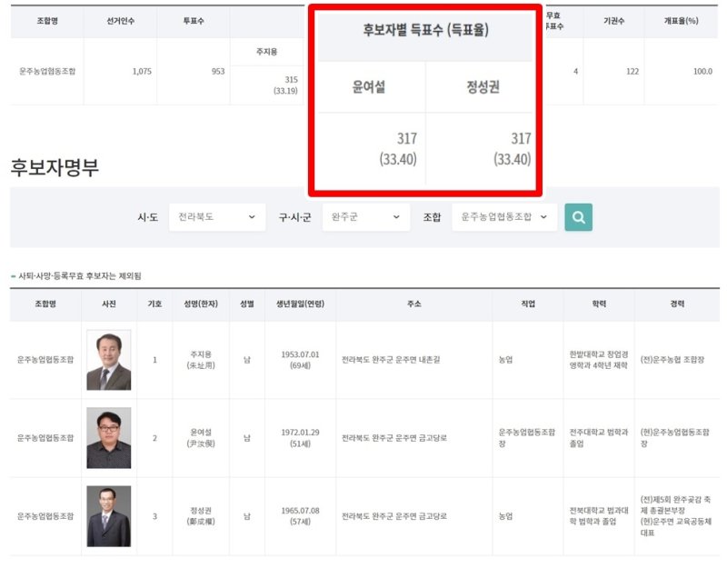Select the 후보자별 득표수 (득표율) header

coord(425,31)
